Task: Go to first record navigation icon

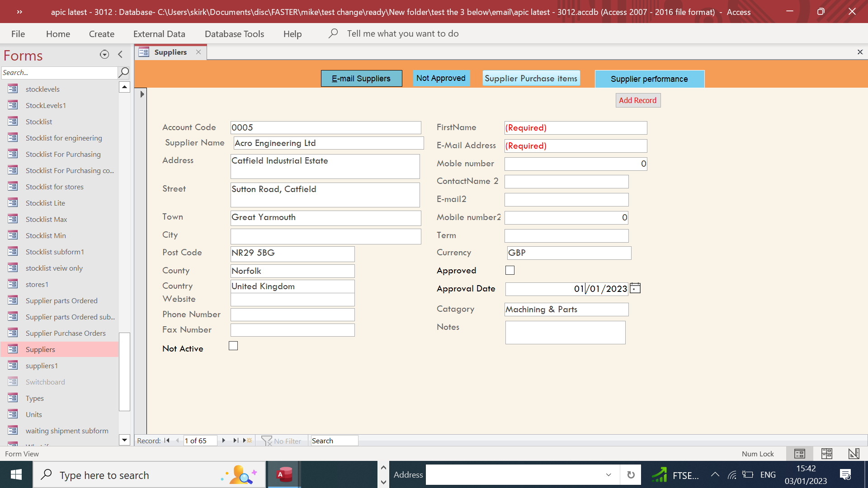Action: click(x=167, y=441)
